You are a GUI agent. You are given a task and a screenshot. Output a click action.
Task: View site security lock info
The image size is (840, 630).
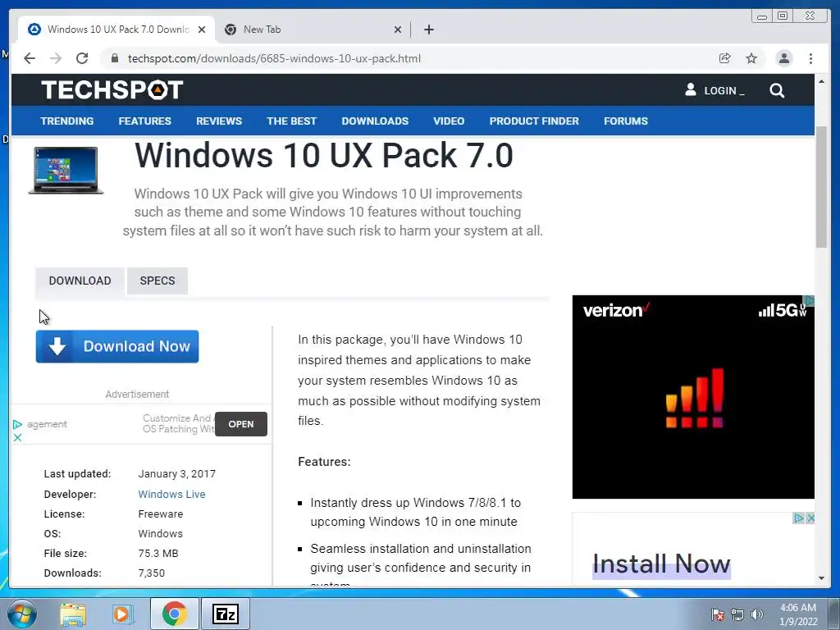(x=115, y=58)
